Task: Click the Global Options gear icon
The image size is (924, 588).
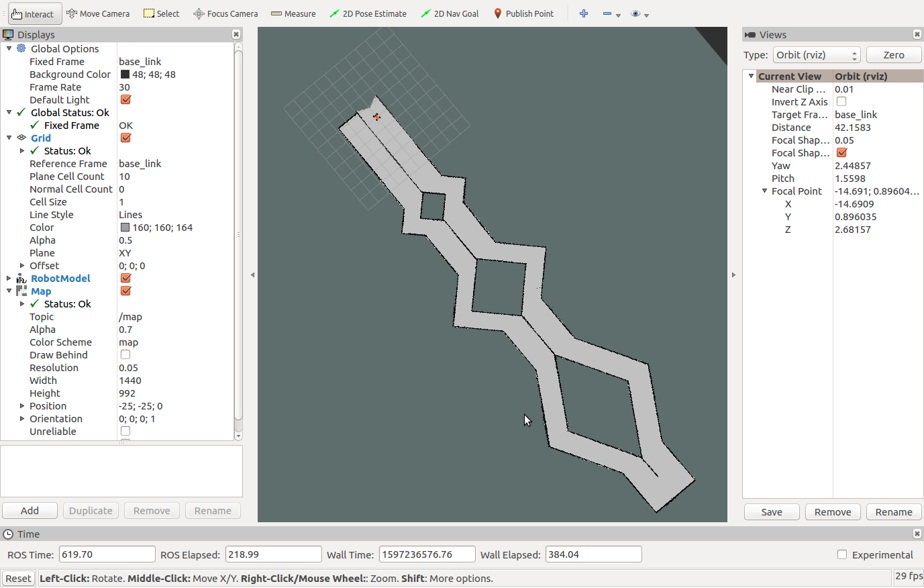Action: pyautogui.click(x=21, y=48)
